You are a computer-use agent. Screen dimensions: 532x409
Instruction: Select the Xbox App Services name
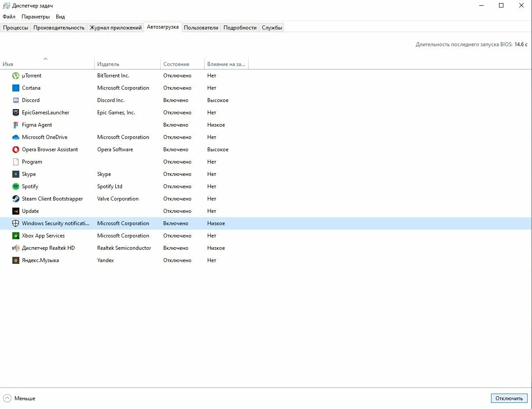(x=44, y=236)
